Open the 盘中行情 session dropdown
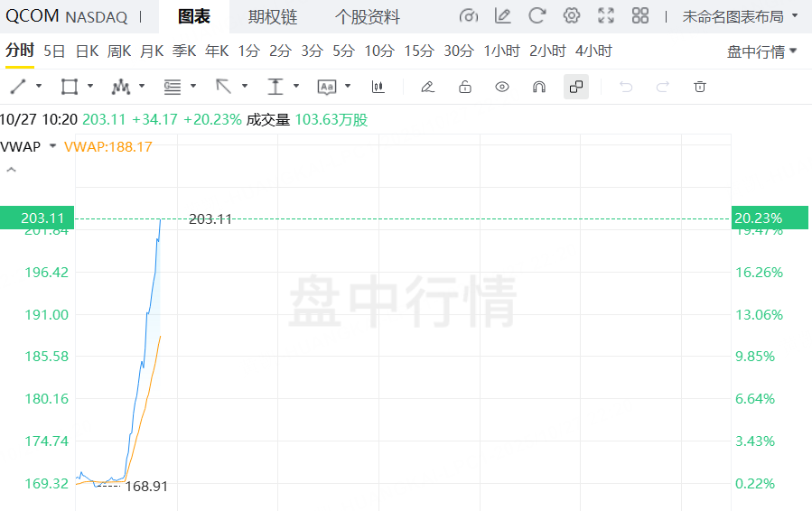Viewport: 812px width, 511px height. [761, 51]
